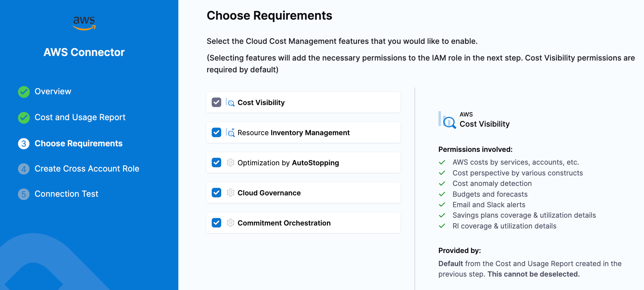Uncheck Resource Inventory Management checkbox
The image size is (644, 290).
(x=216, y=133)
